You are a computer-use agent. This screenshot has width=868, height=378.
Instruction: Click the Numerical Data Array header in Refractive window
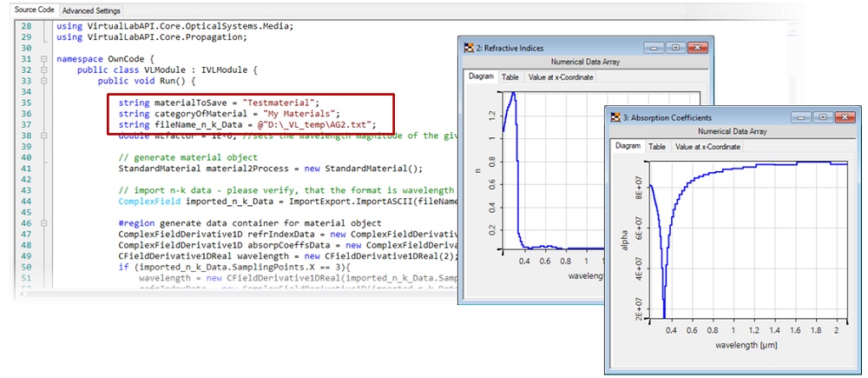coord(586,62)
